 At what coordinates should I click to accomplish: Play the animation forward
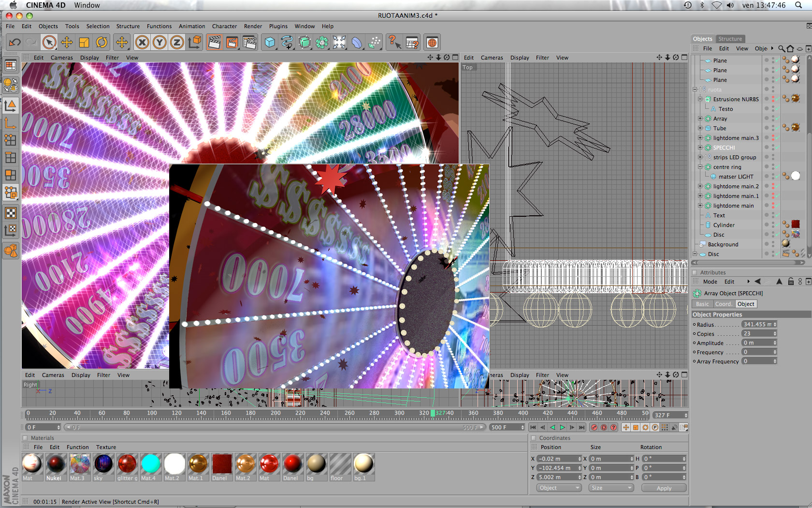[562, 427]
